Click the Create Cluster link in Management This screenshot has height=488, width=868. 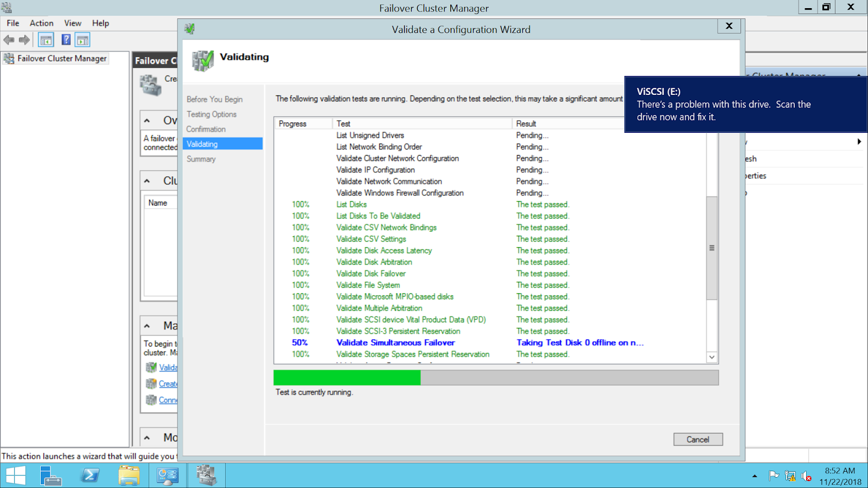point(168,384)
